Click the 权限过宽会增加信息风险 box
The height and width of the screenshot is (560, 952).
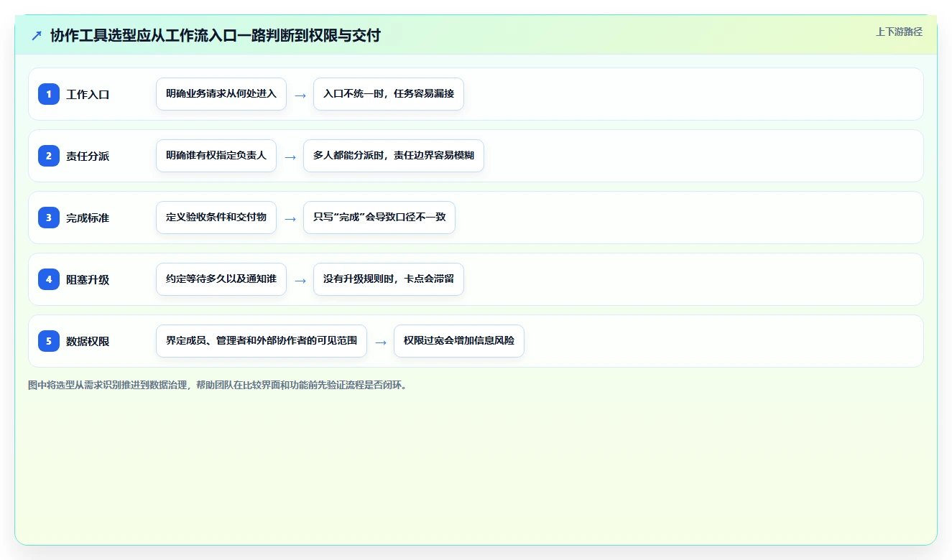pyautogui.click(x=459, y=341)
